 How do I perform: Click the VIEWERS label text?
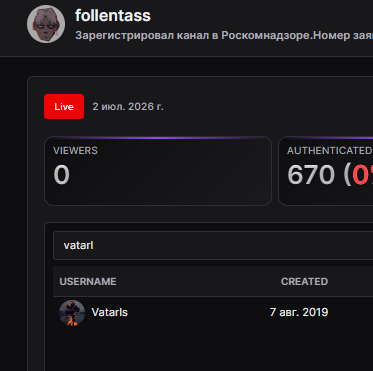pos(75,151)
